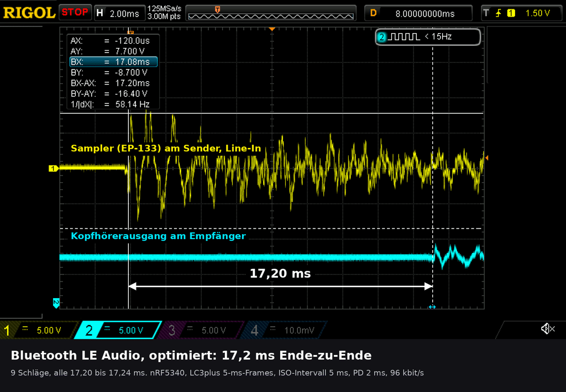Select channel 1 tab showing 5.00 V

39,330
